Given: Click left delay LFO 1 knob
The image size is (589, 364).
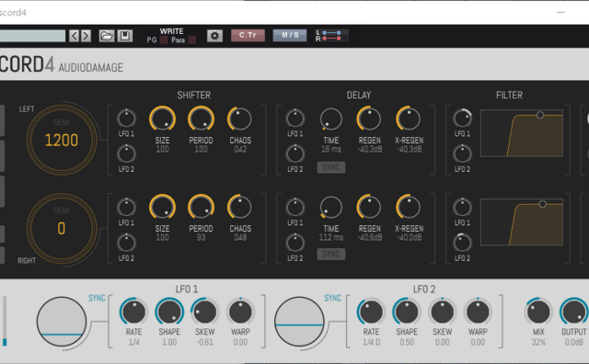Looking at the screenshot, I should click(x=295, y=119).
